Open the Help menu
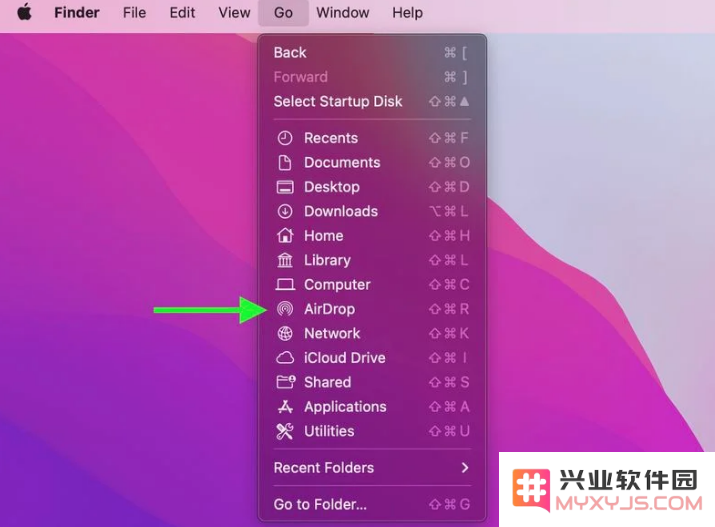Viewport: 715px width, 527px height. [x=407, y=12]
